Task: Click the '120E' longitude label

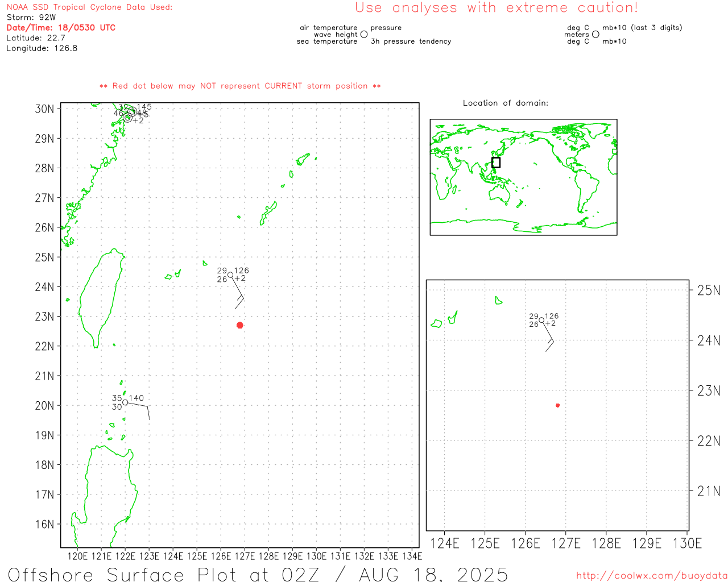Action: [x=78, y=556]
